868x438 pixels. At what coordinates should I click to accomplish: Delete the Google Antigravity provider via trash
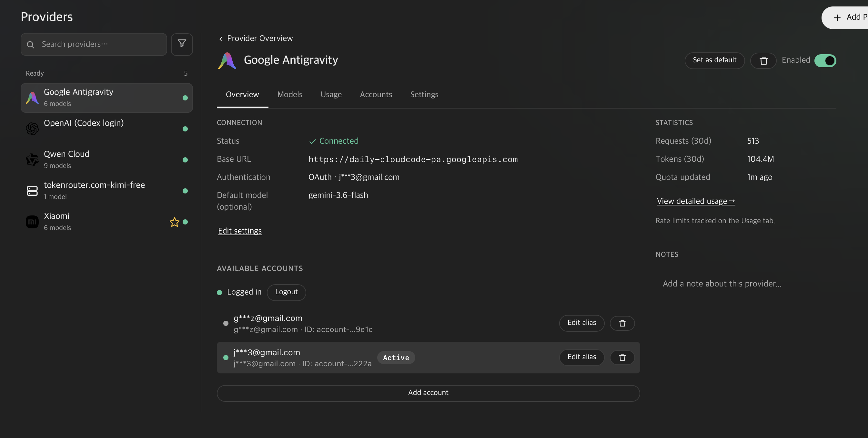[x=763, y=61]
